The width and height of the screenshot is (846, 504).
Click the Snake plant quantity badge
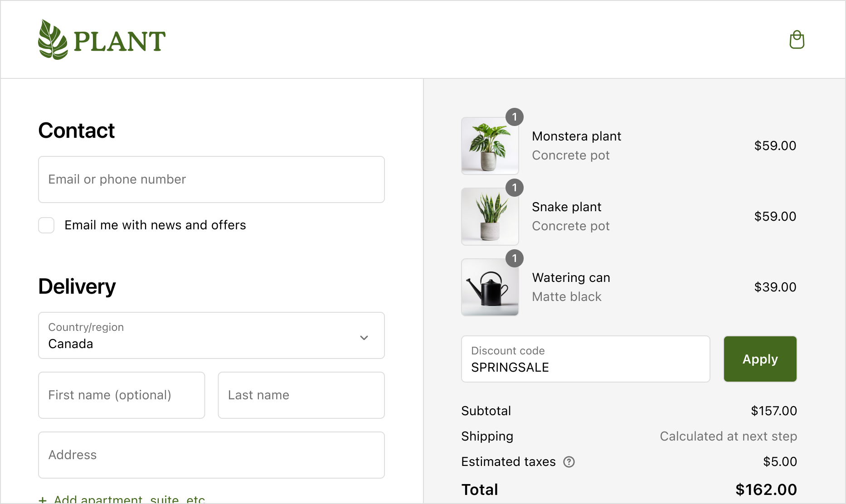point(515,188)
